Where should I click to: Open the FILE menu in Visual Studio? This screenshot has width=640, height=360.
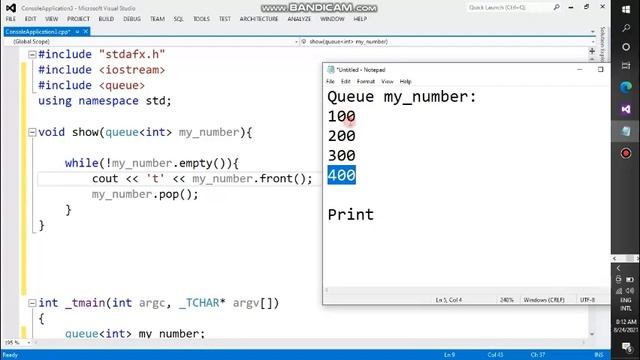tap(11, 19)
